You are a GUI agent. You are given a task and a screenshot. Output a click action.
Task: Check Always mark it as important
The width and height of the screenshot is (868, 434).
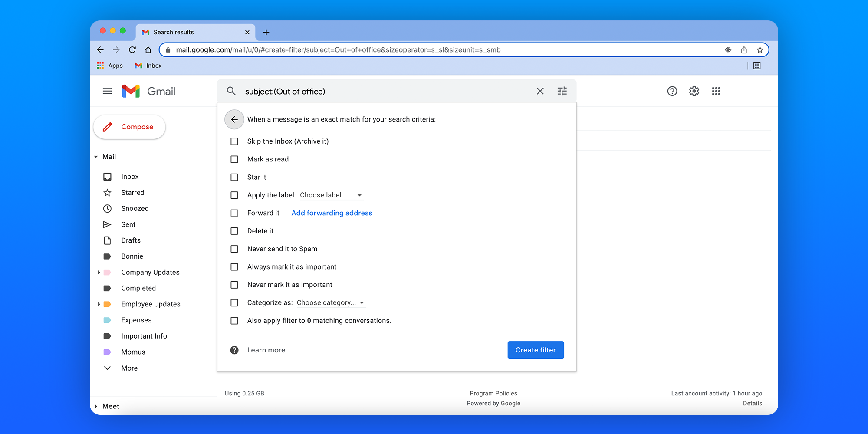point(234,267)
